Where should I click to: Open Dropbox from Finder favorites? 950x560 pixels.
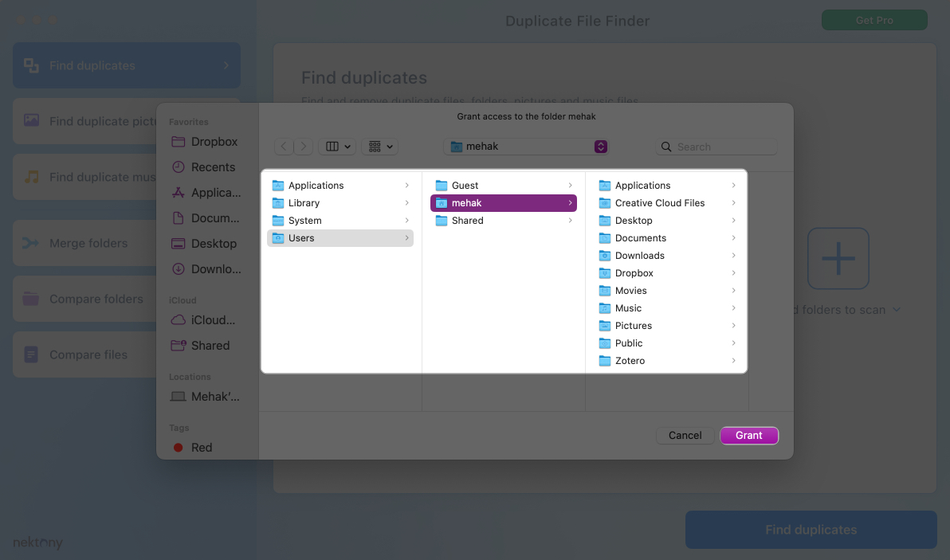[205, 141]
